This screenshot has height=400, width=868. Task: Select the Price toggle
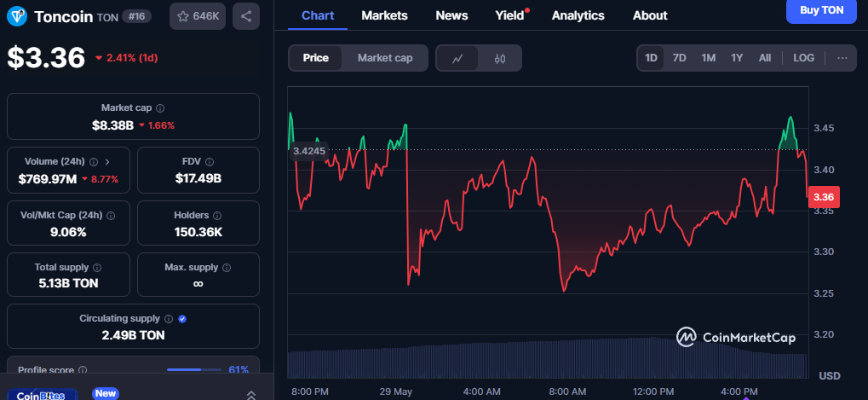coord(315,58)
